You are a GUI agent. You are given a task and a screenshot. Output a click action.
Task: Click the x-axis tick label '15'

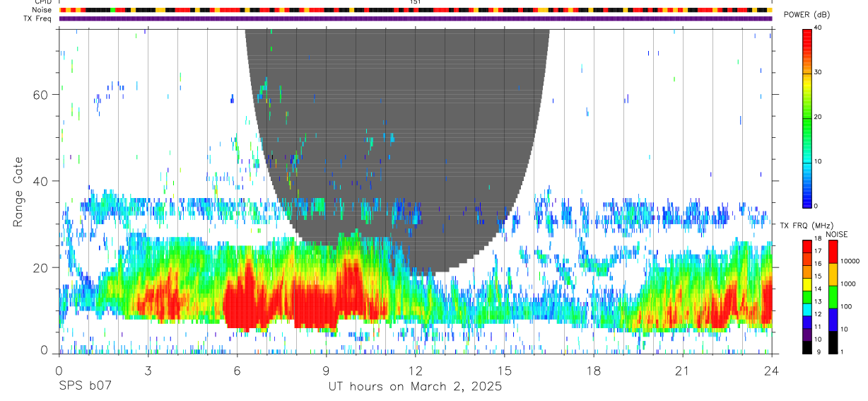click(505, 371)
